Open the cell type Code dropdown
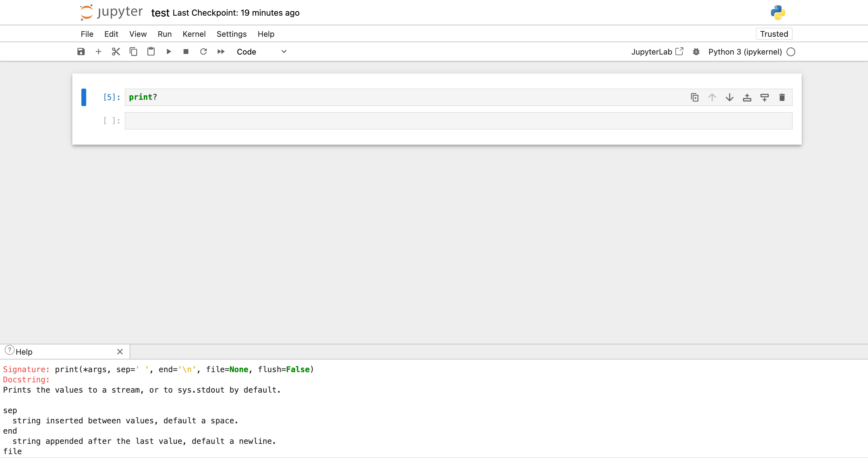The width and height of the screenshot is (868, 458). point(262,52)
